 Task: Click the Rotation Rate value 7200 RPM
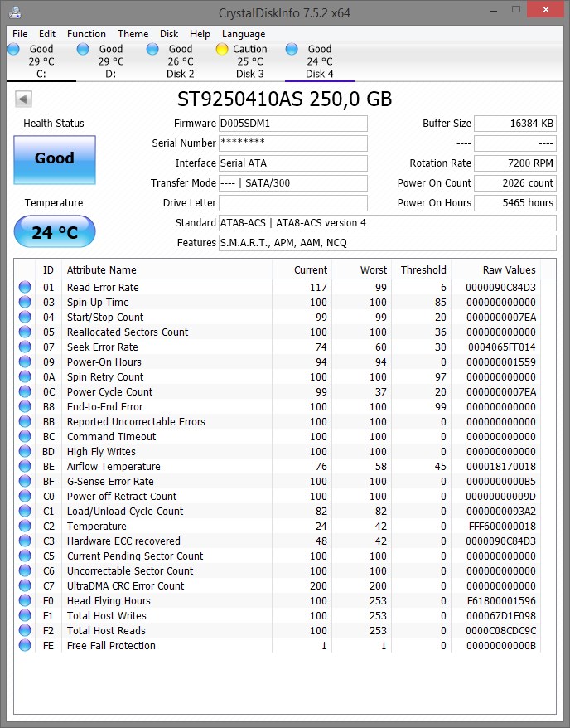[514, 163]
